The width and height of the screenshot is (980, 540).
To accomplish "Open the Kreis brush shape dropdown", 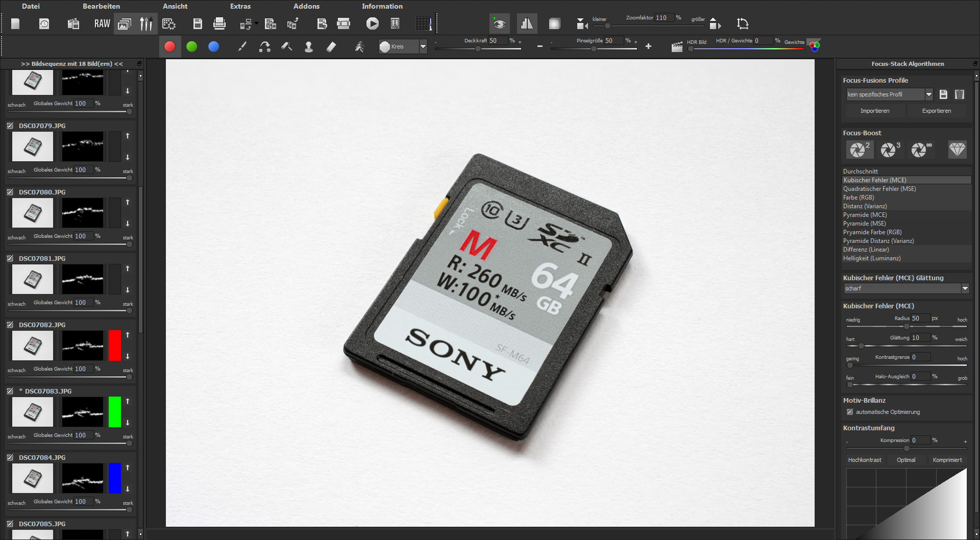I will click(x=403, y=46).
